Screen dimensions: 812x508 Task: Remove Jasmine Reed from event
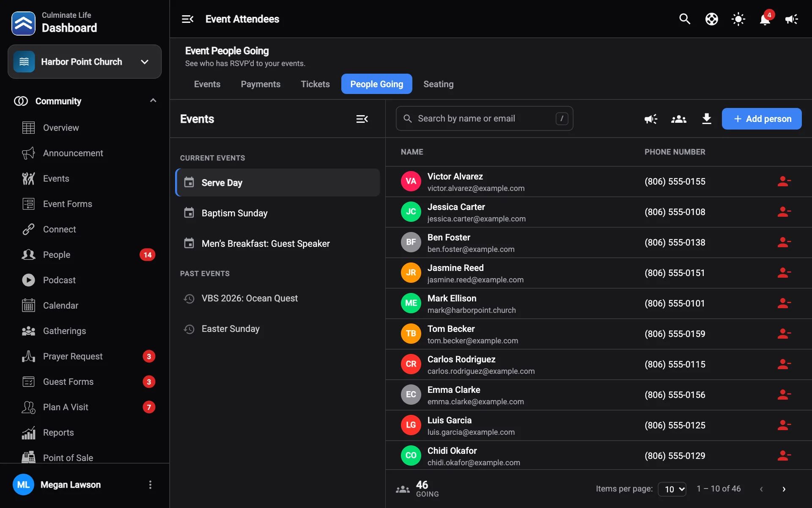[784, 273]
